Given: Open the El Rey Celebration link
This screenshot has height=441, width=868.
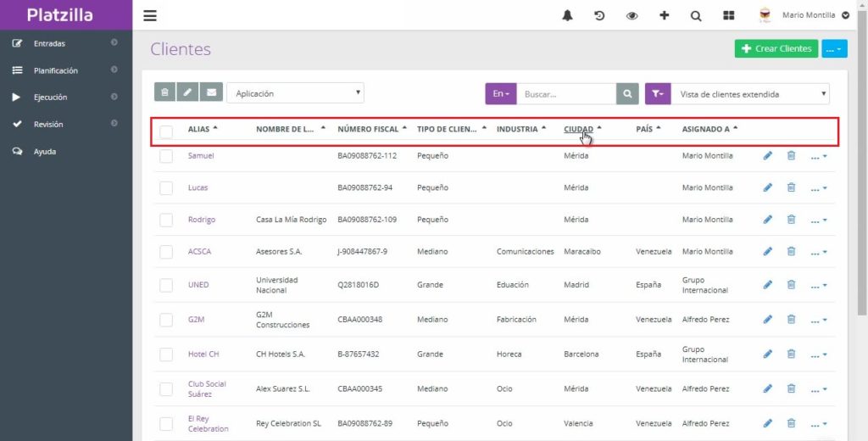Looking at the screenshot, I should point(208,423).
